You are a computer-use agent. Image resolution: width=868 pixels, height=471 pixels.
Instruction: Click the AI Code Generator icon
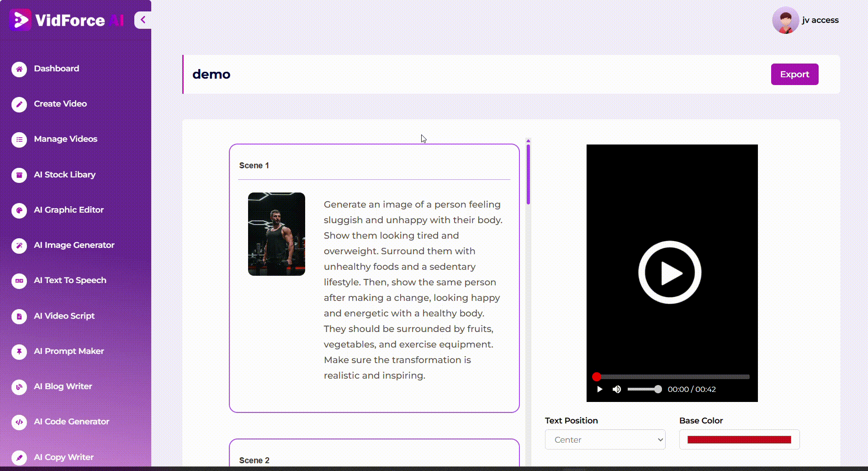(19, 422)
